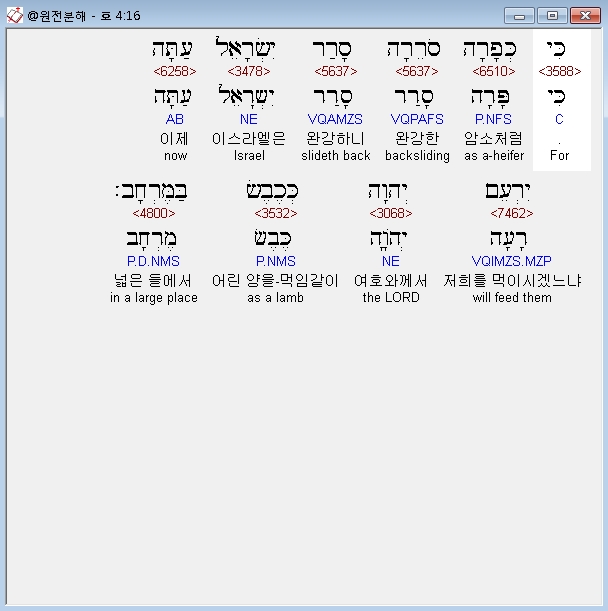Click the Hebrew lemma above P.D.NMS
608x611 pixels.
coord(151,238)
